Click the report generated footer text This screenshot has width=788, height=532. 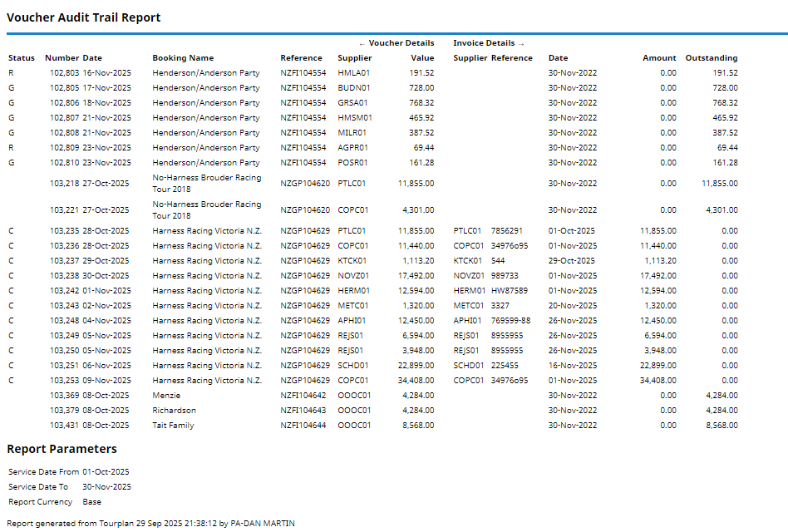click(x=150, y=524)
